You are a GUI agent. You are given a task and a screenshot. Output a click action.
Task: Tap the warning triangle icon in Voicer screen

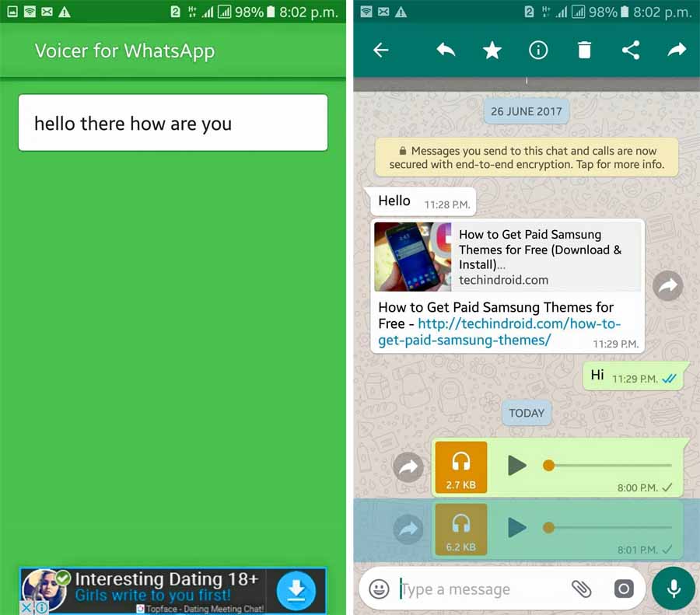(65, 12)
